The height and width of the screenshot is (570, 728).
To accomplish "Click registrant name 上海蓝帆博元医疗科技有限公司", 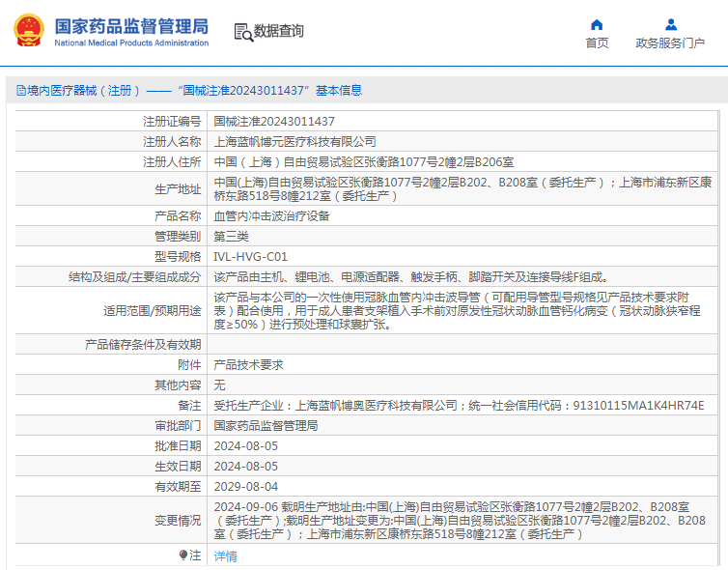I will pos(294,142).
